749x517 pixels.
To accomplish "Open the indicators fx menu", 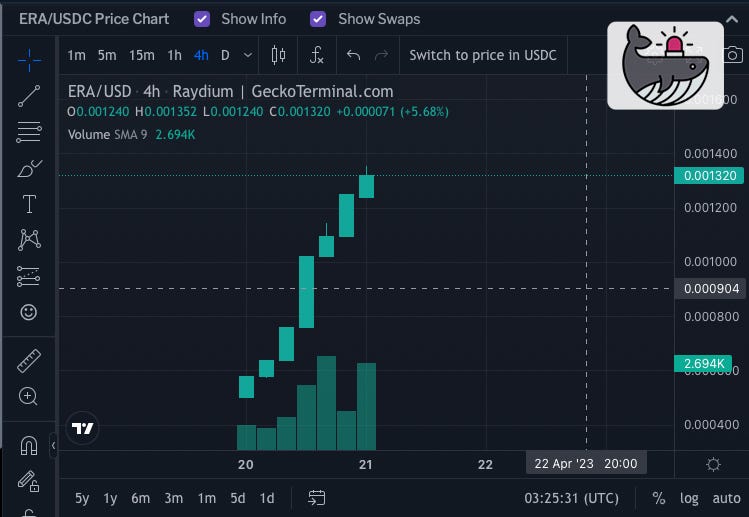I will [x=317, y=55].
